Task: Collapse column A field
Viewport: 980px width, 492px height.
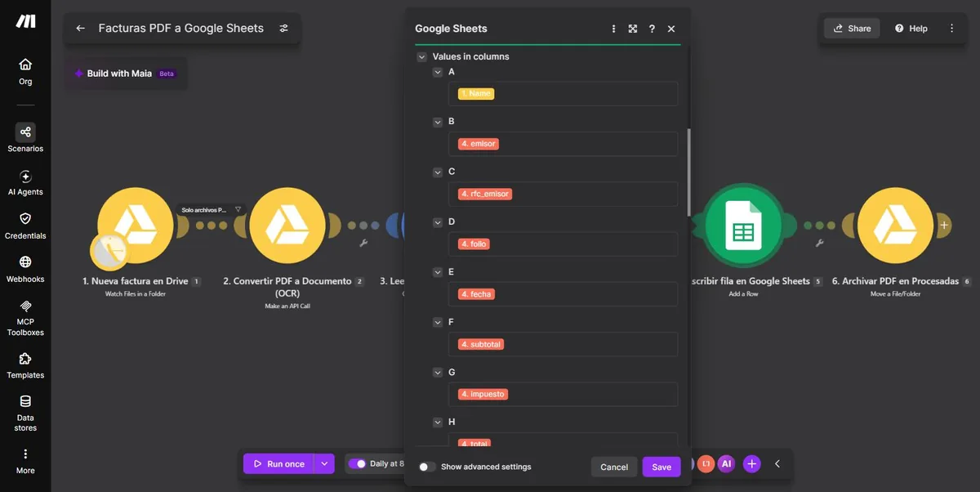Action: click(x=438, y=72)
